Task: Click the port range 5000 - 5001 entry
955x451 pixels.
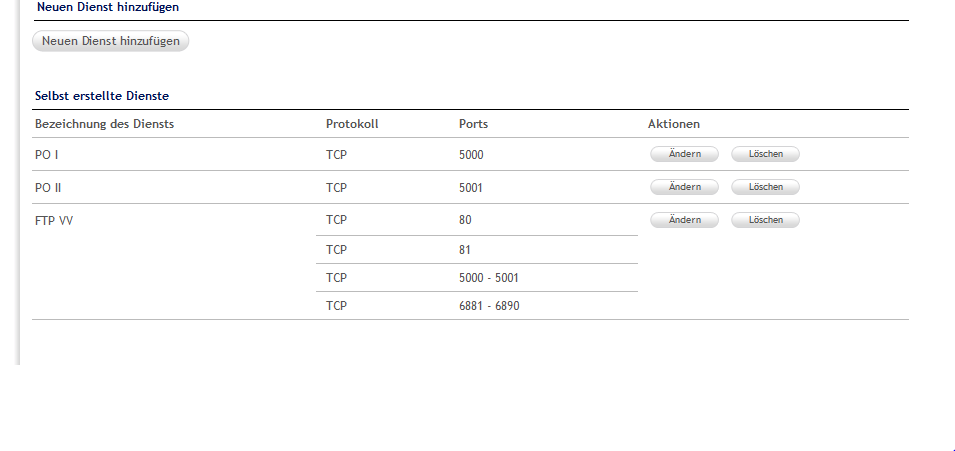Action: [488, 278]
